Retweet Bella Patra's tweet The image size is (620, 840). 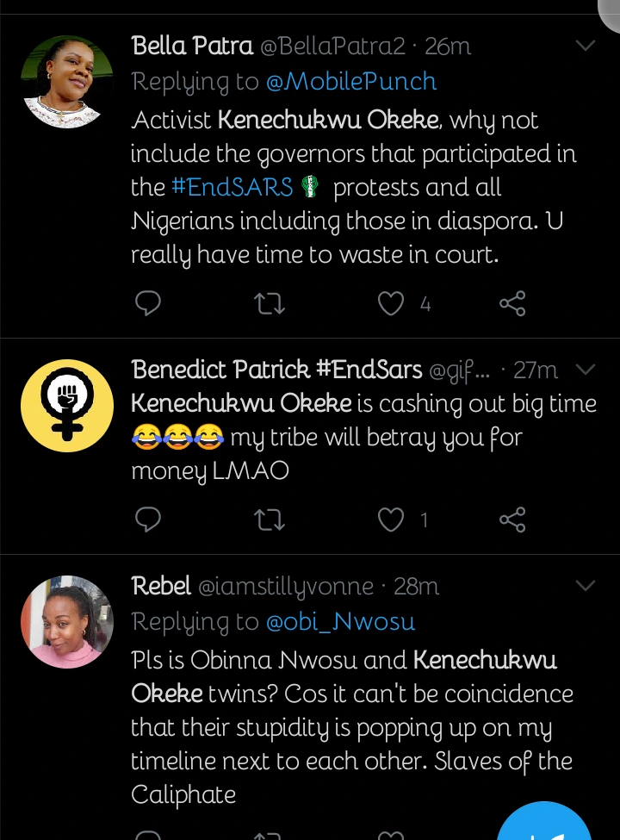tap(270, 302)
